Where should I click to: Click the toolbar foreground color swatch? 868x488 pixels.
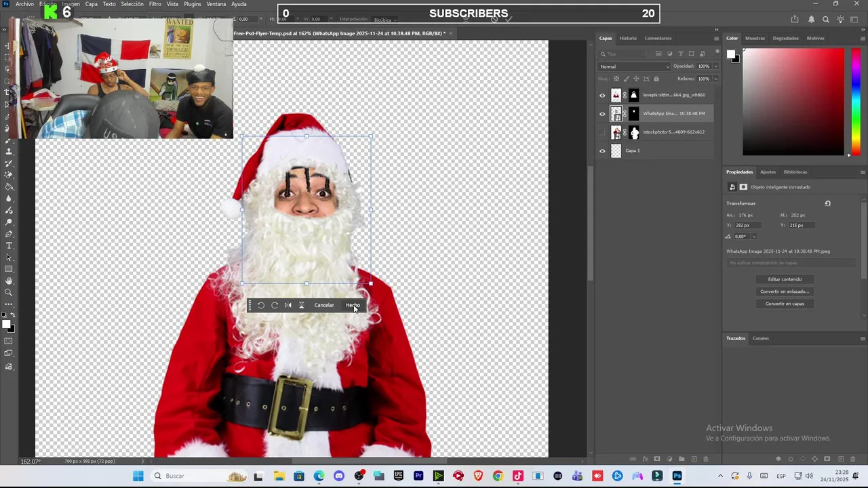(x=6, y=323)
